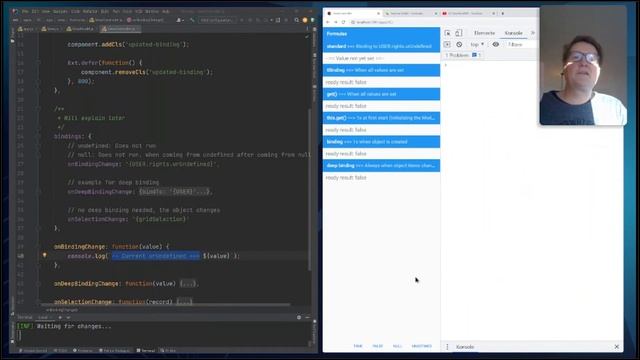Close the first browser tab

(378, 13)
